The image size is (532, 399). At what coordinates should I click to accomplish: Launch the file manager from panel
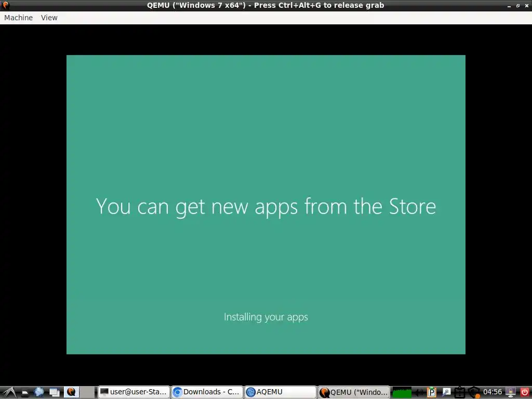(x=25, y=393)
